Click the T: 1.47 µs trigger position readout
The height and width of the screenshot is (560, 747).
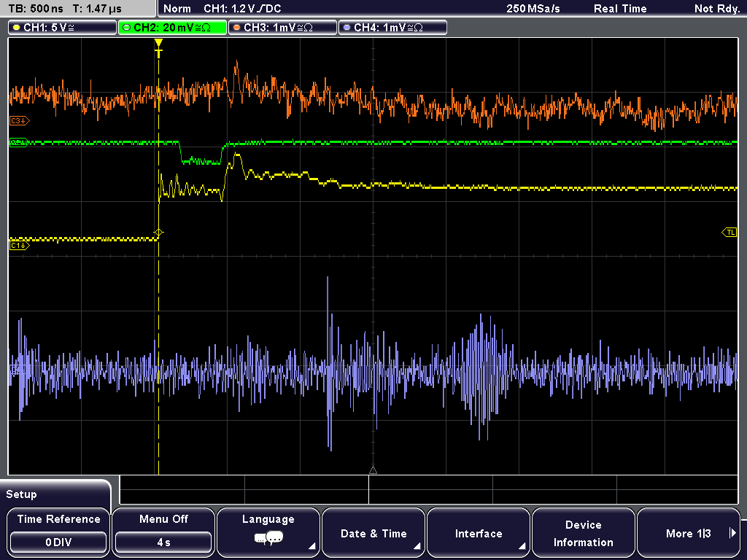97,9
